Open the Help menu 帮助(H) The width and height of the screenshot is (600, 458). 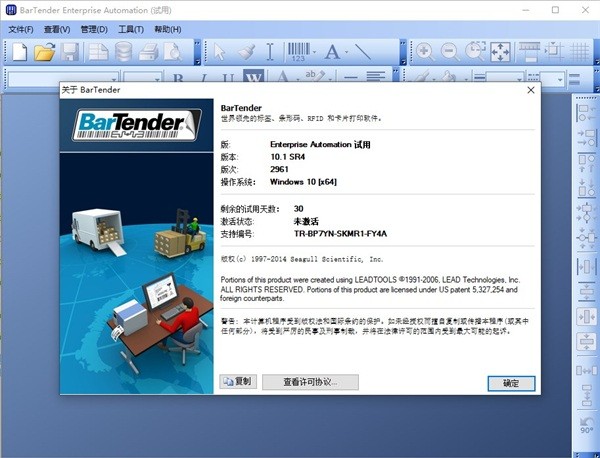(x=168, y=29)
